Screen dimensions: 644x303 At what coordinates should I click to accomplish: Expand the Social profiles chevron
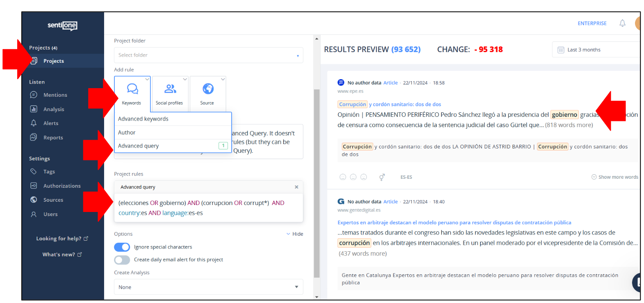tap(185, 79)
